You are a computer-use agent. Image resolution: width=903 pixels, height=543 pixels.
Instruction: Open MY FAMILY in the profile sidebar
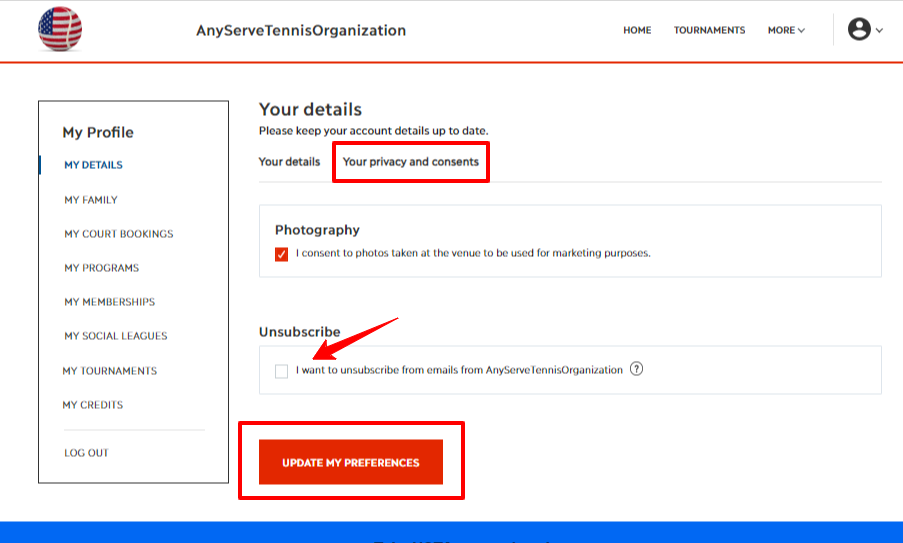point(91,200)
